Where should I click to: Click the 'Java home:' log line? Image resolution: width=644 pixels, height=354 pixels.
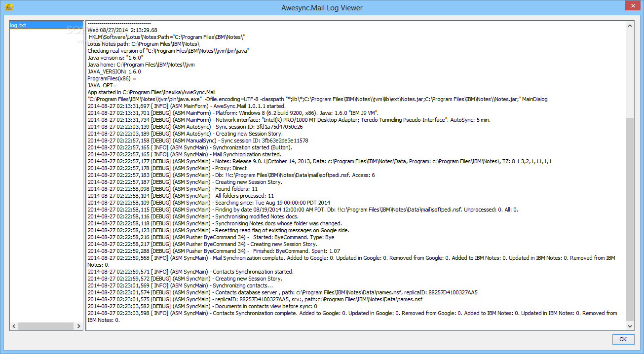click(x=141, y=65)
